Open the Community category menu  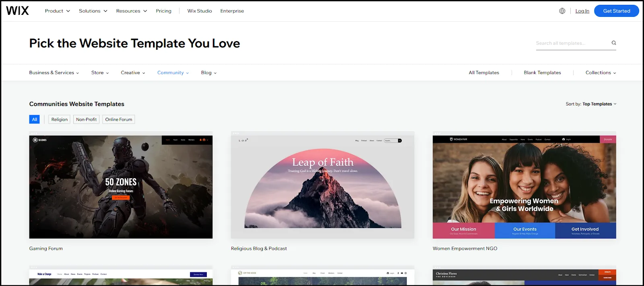click(173, 73)
